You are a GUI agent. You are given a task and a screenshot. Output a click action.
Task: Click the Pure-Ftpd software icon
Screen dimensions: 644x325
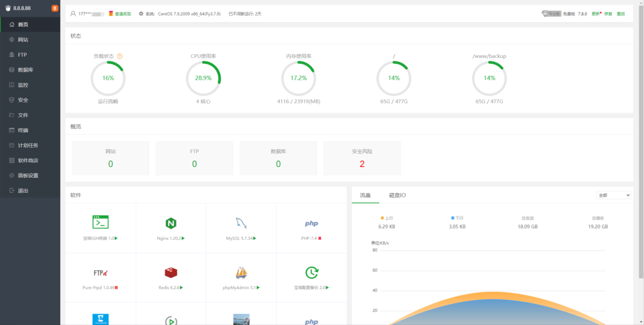[x=101, y=273]
